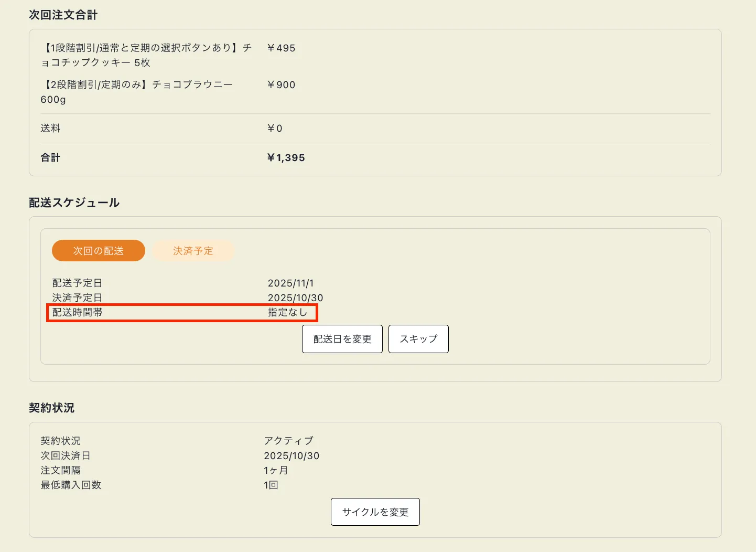
Task: Click the 最低購入回数 label
Action: click(x=71, y=485)
